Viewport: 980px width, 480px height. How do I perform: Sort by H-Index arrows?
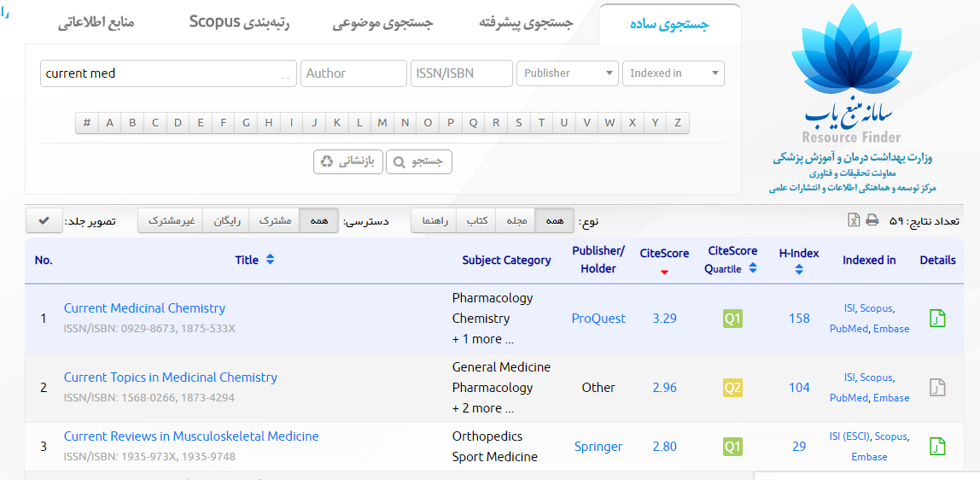click(799, 270)
